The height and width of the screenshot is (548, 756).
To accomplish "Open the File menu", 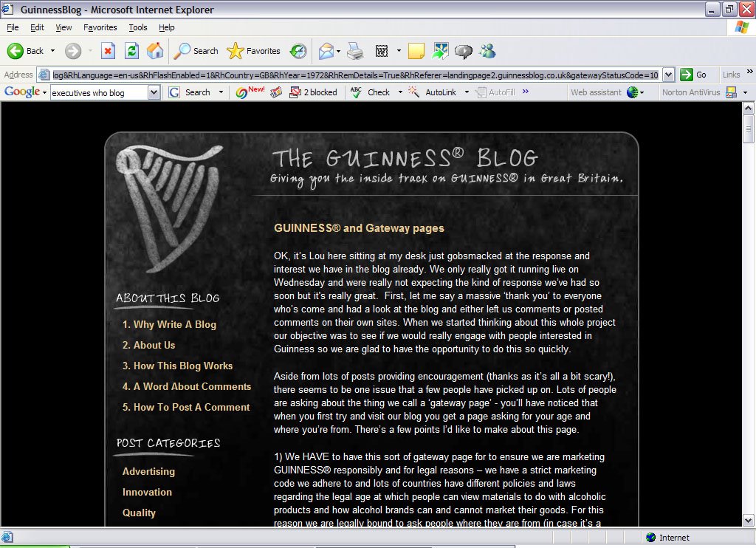I will (x=13, y=27).
